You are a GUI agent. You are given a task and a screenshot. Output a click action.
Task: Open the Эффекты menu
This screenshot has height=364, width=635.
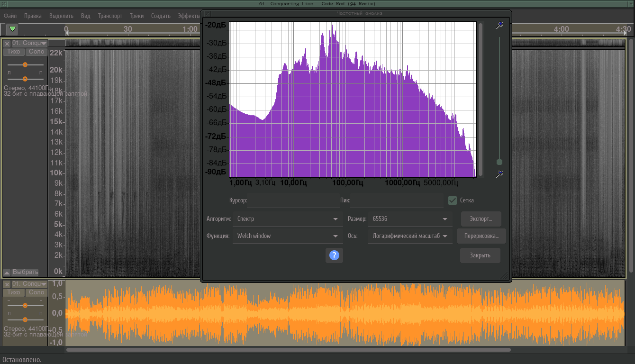189,16
